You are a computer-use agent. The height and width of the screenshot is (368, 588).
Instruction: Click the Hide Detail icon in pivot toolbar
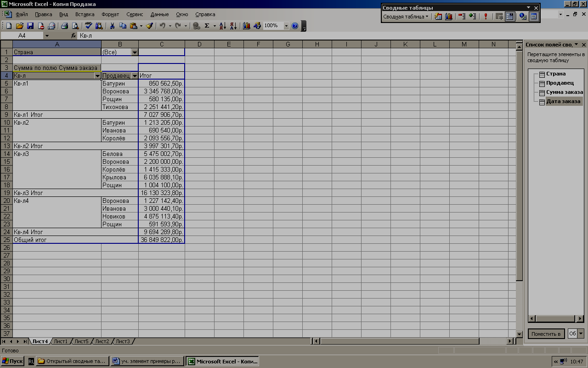tap(462, 17)
